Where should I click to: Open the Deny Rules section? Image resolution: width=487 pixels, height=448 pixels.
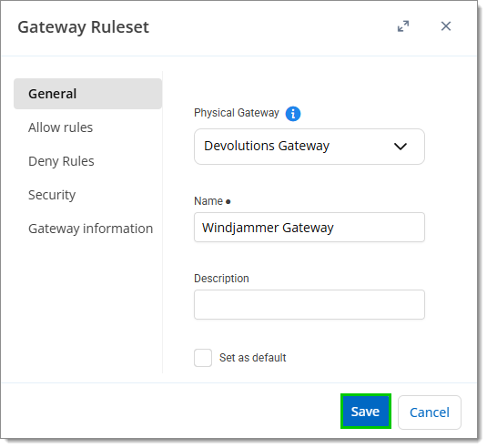(61, 161)
